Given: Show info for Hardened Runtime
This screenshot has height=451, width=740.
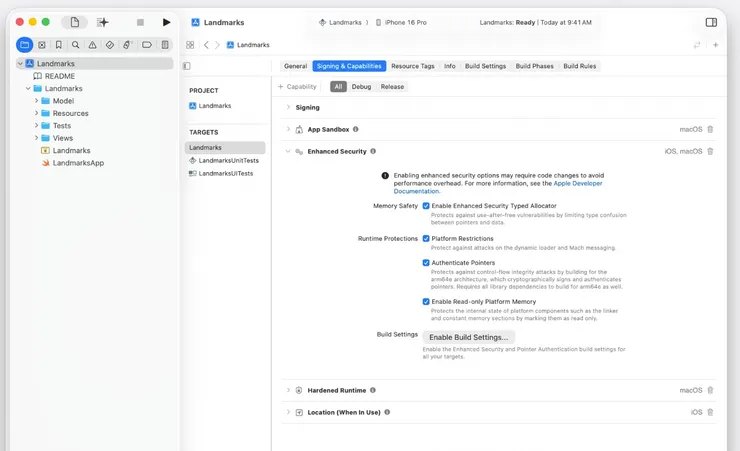Looking at the screenshot, I should click(372, 390).
